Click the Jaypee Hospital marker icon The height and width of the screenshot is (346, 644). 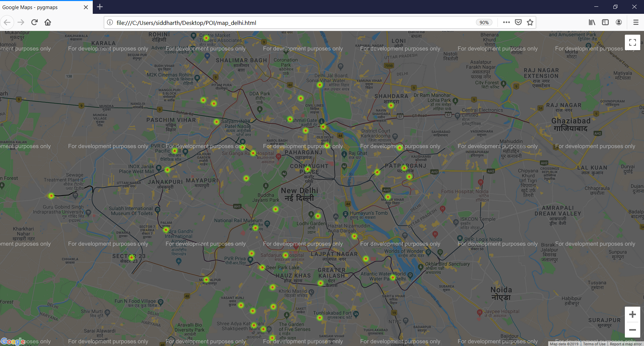click(480, 312)
